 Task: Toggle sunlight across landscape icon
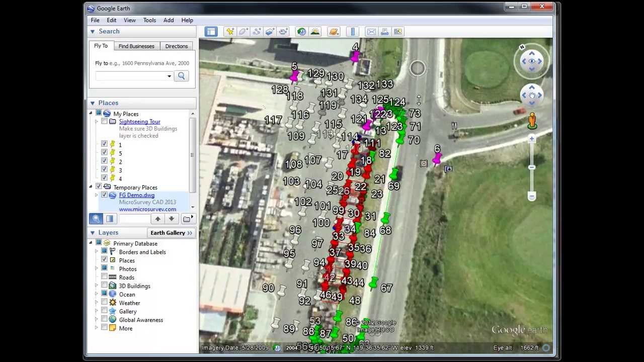[315, 32]
